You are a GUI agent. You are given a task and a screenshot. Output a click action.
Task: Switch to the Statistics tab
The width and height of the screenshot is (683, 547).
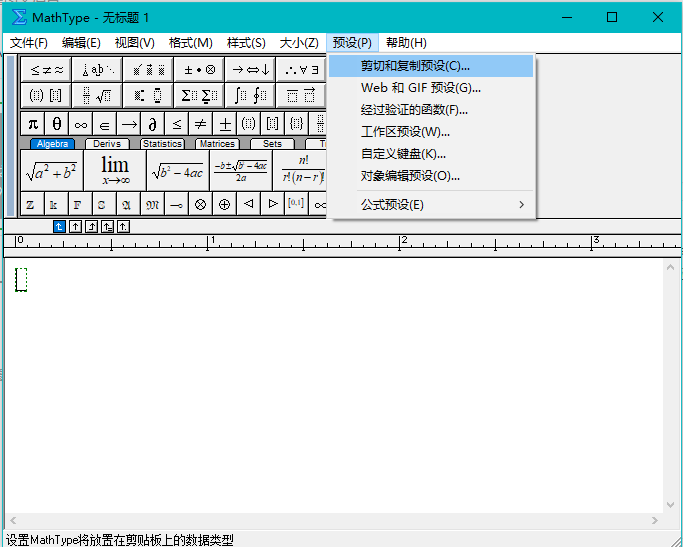tap(162, 144)
